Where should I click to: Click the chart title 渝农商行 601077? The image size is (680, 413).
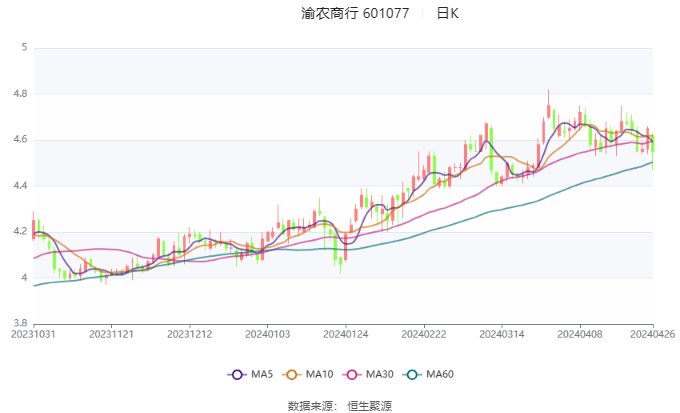(355, 13)
